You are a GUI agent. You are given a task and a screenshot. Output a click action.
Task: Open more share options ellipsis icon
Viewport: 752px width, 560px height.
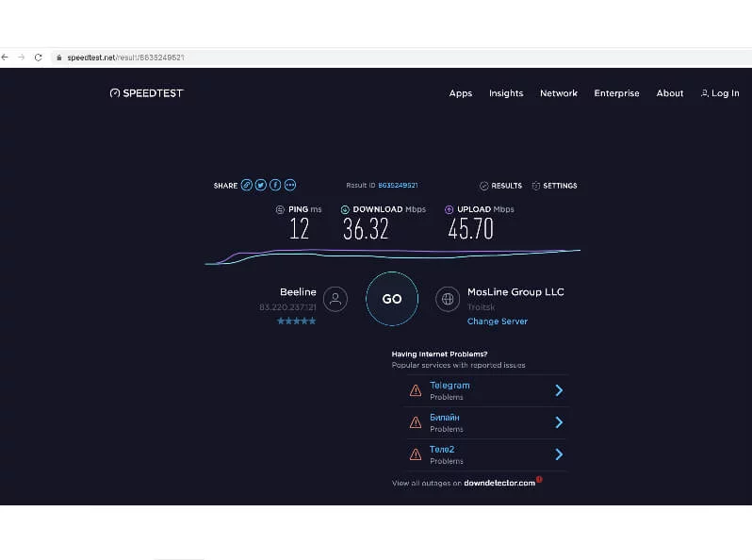coord(290,186)
